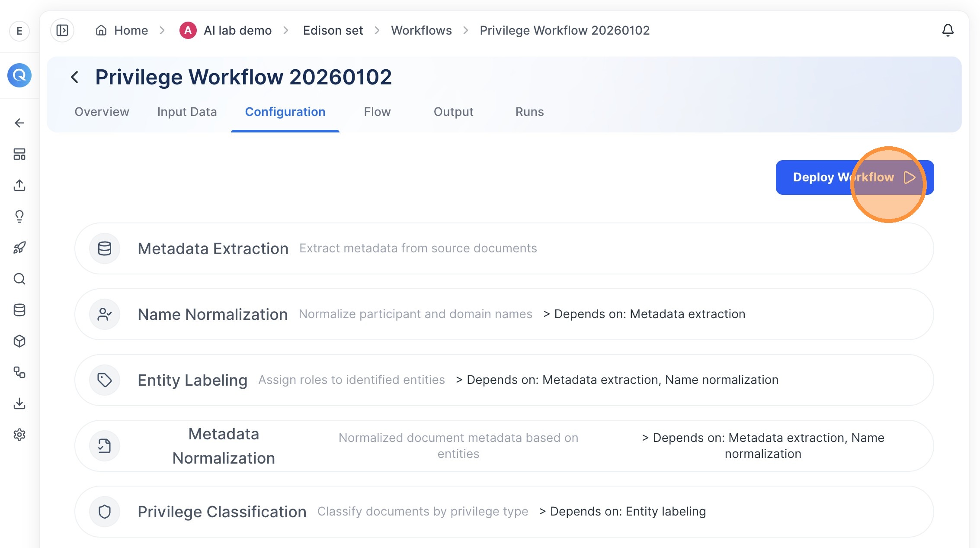The image size is (980, 548).
Task: Go to Workflows breadcrumb link
Action: point(421,30)
